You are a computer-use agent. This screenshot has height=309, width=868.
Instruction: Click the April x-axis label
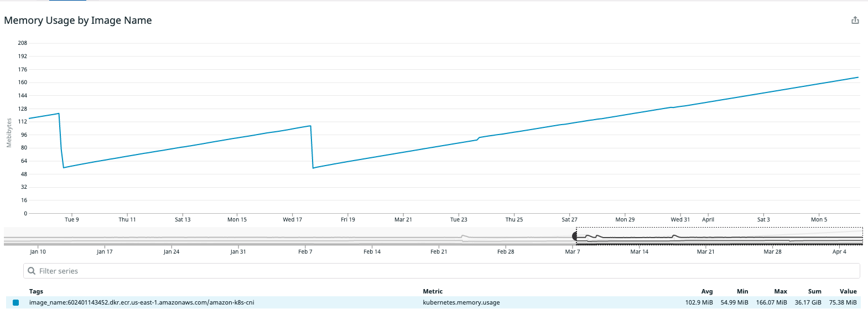pyautogui.click(x=708, y=219)
